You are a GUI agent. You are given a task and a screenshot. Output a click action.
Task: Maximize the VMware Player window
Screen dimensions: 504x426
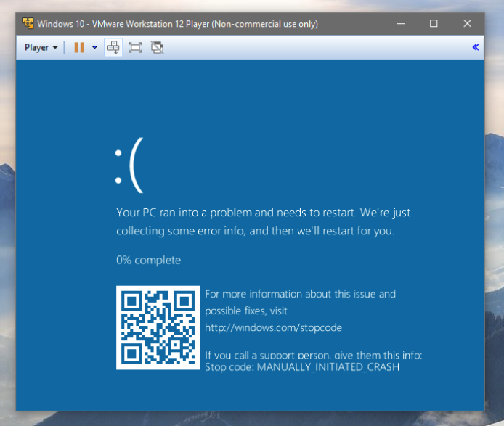[x=434, y=23]
